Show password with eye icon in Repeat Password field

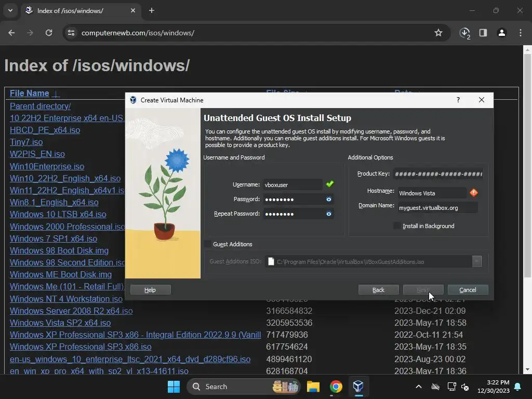[x=328, y=214]
